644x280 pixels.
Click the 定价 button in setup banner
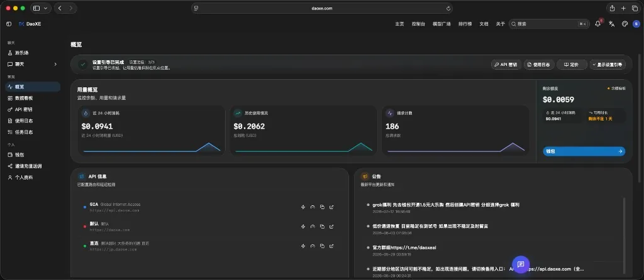[572, 65]
